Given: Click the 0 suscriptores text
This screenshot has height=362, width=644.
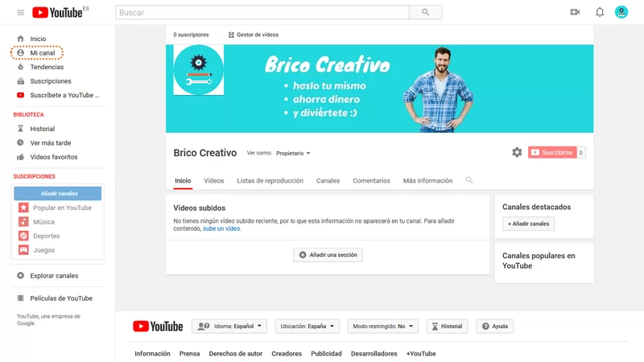Looking at the screenshot, I should tap(191, 35).
